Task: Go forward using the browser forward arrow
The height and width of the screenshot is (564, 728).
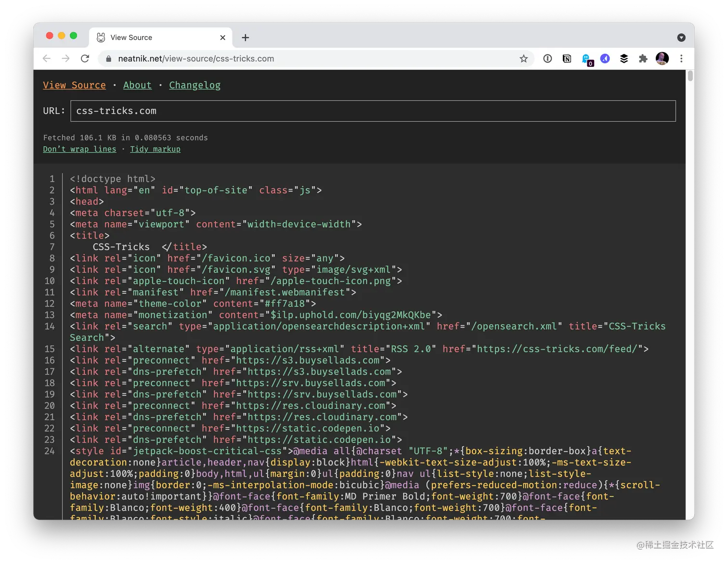Action: (65, 59)
